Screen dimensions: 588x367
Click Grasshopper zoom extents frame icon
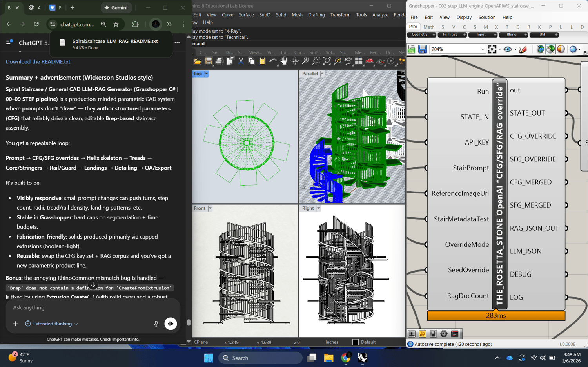[x=492, y=49]
